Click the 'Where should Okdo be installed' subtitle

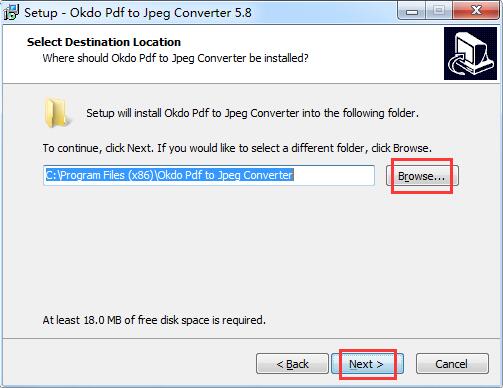tap(175, 58)
